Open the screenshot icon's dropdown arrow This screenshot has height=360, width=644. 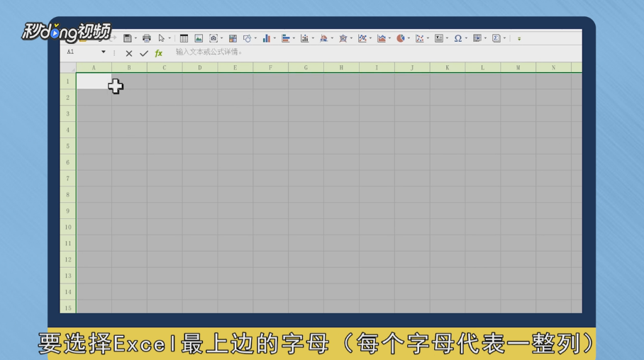pos(222,38)
